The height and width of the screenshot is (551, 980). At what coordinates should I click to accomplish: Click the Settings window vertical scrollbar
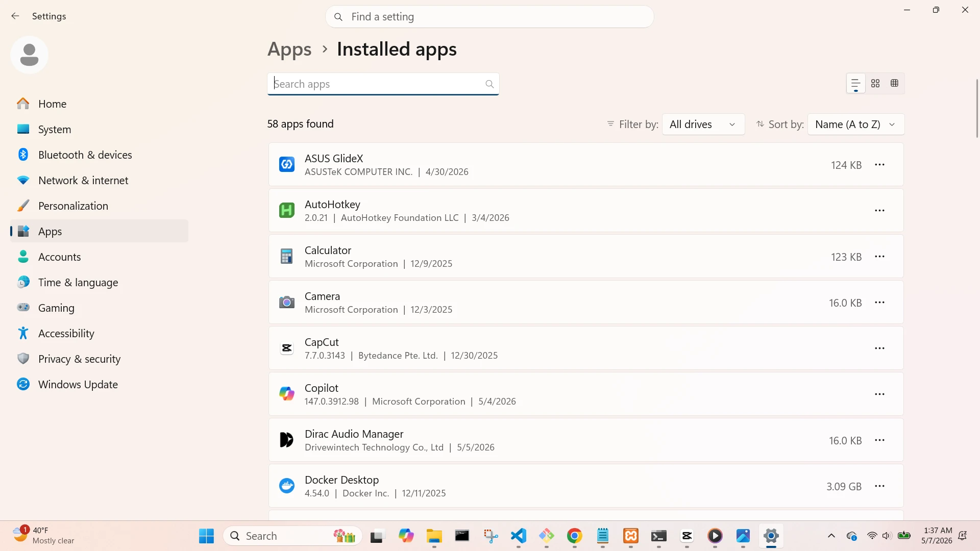click(x=977, y=108)
